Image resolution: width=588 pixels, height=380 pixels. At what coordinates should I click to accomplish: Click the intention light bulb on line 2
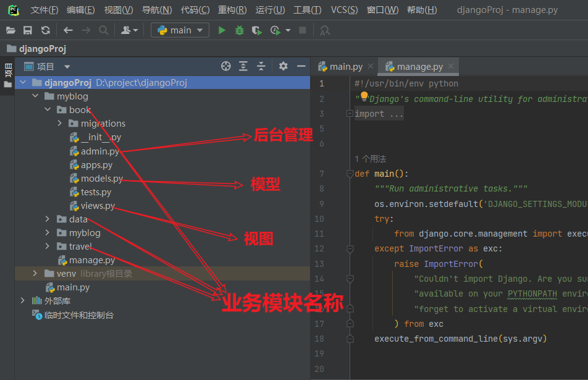[364, 96]
